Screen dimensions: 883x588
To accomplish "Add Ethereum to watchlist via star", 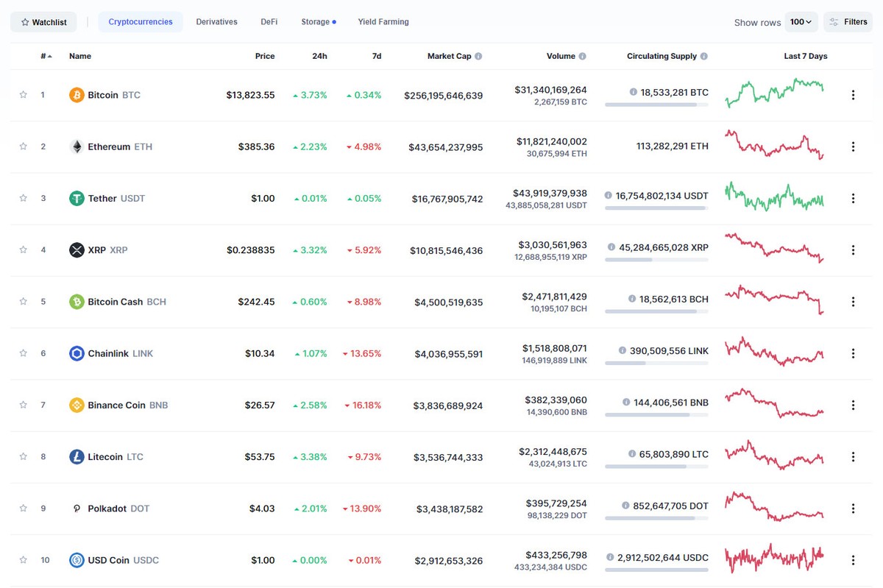I will 23,146.
